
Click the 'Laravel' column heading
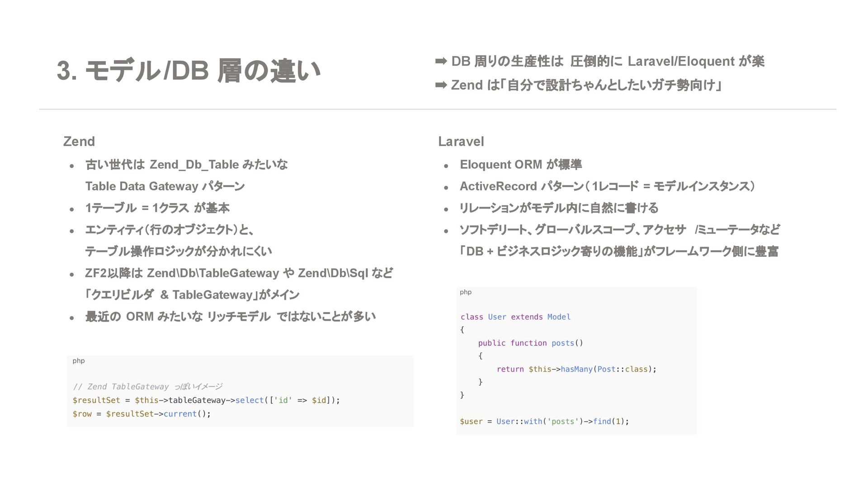pyautogui.click(x=461, y=142)
